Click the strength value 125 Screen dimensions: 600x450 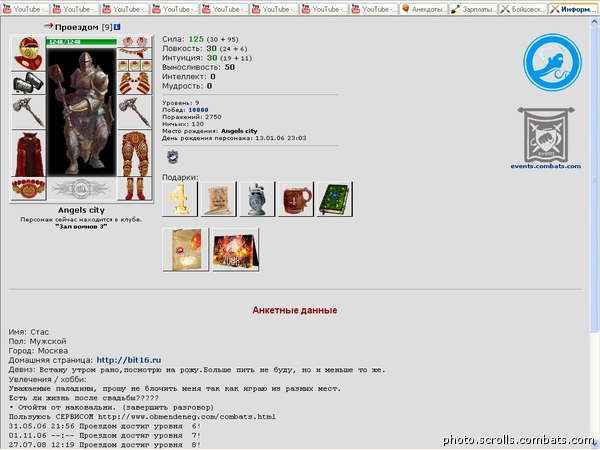click(196, 39)
